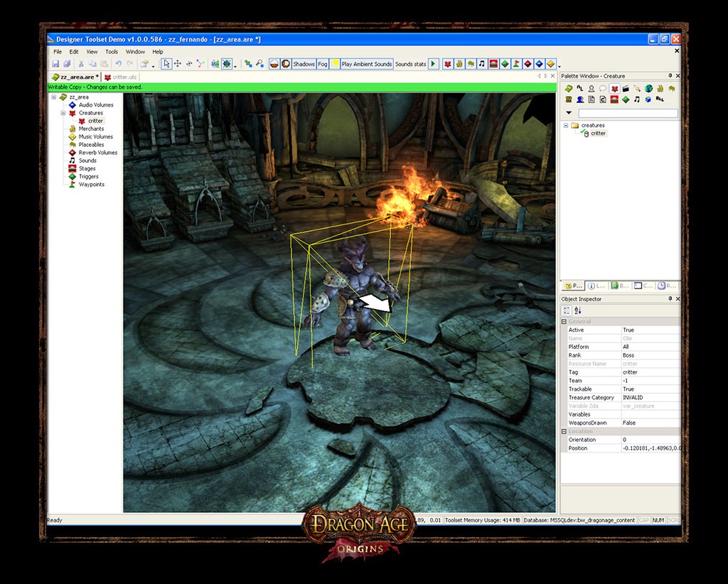Click the Tag value field critter

[x=651, y=372]
